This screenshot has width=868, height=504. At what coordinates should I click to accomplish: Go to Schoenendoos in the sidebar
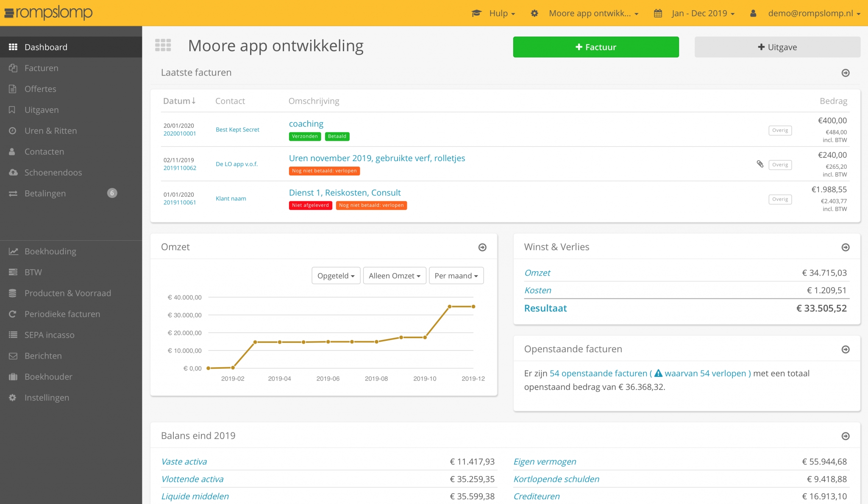(x=53, y=173)
